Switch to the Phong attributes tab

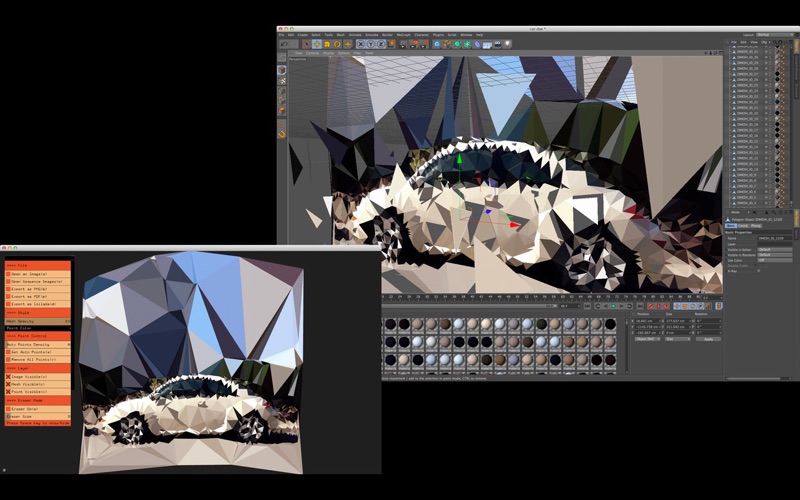tap(756, 226)
